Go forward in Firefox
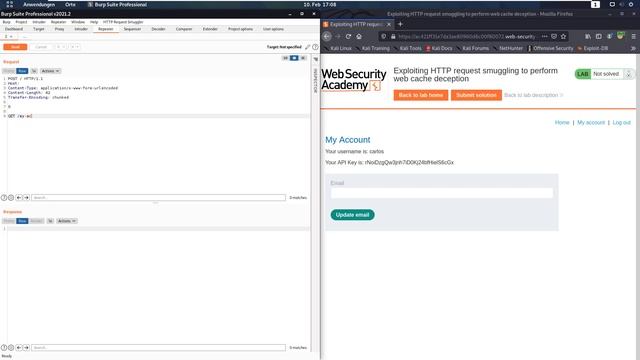 pyautogui.click(x=338, y=36)
